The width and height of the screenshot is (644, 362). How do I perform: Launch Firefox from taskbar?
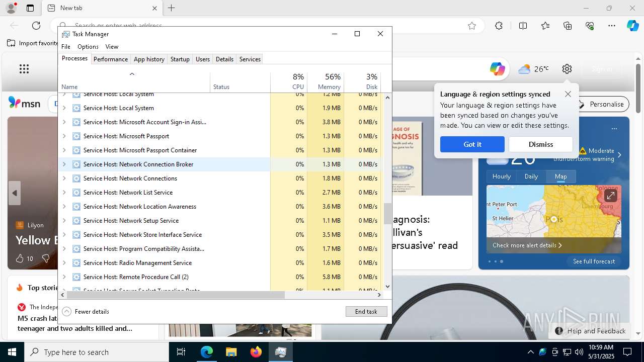(256, 352)
